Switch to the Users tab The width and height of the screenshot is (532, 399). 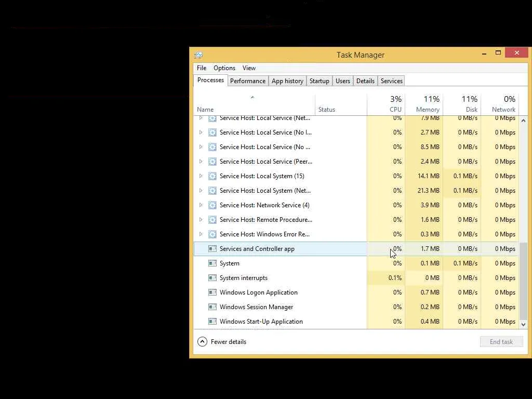343,81
